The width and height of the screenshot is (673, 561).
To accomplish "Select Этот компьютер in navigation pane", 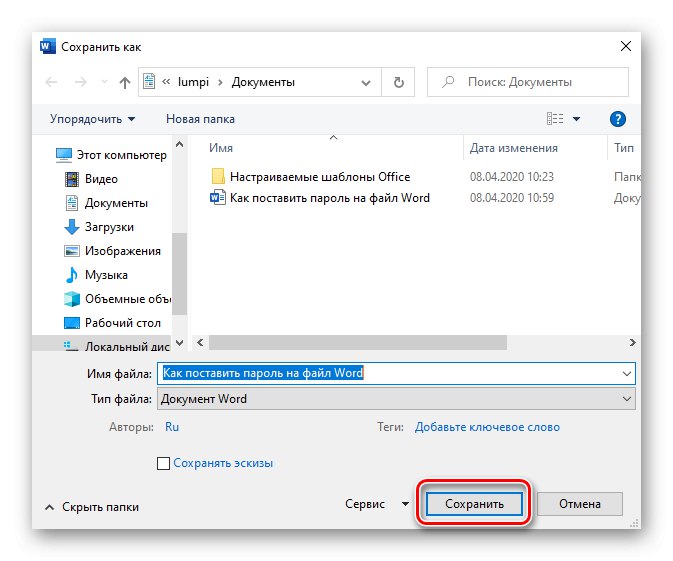I will coord(111,155).
